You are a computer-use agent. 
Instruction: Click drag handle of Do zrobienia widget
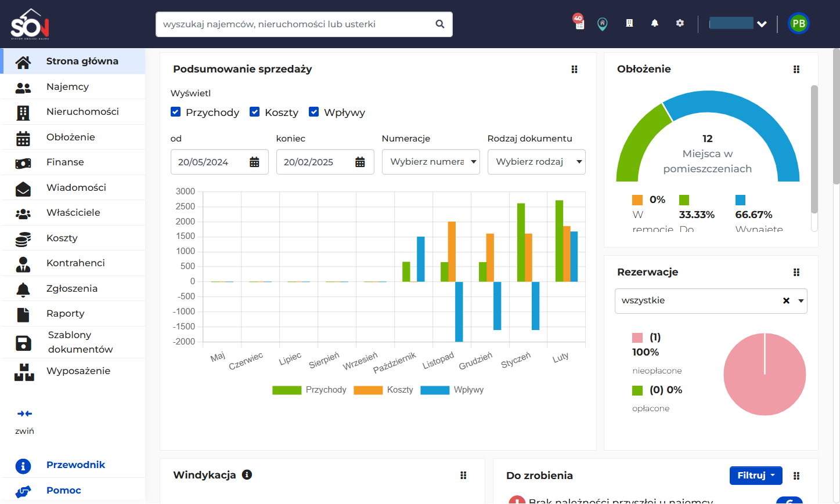(796, 476)
